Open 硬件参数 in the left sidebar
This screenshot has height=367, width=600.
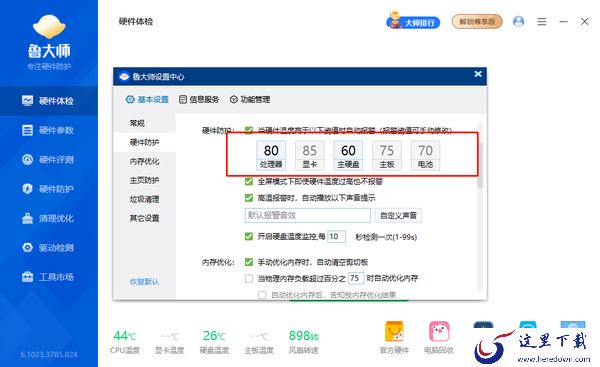pos(49,130)
